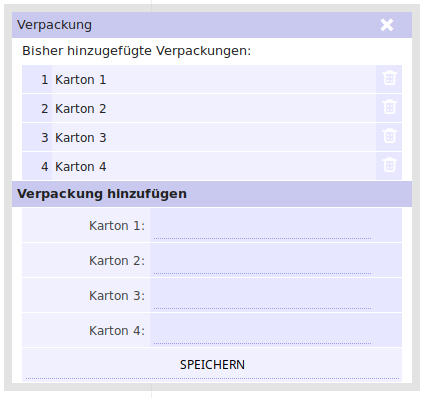Delete Karton 1 with its trash icon

pyautogui.click(x=389, y=79)
